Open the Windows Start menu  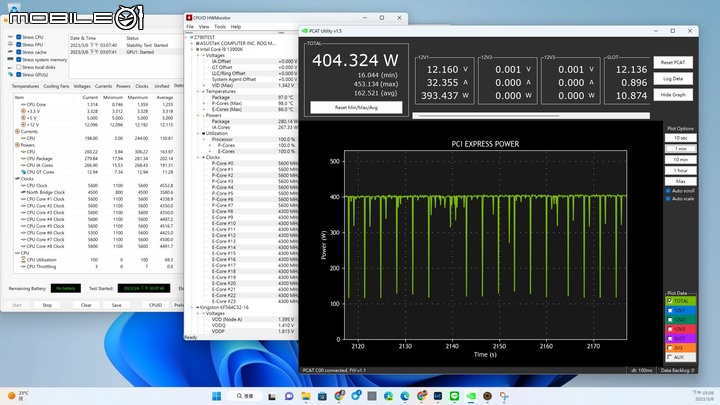[216, 396]
